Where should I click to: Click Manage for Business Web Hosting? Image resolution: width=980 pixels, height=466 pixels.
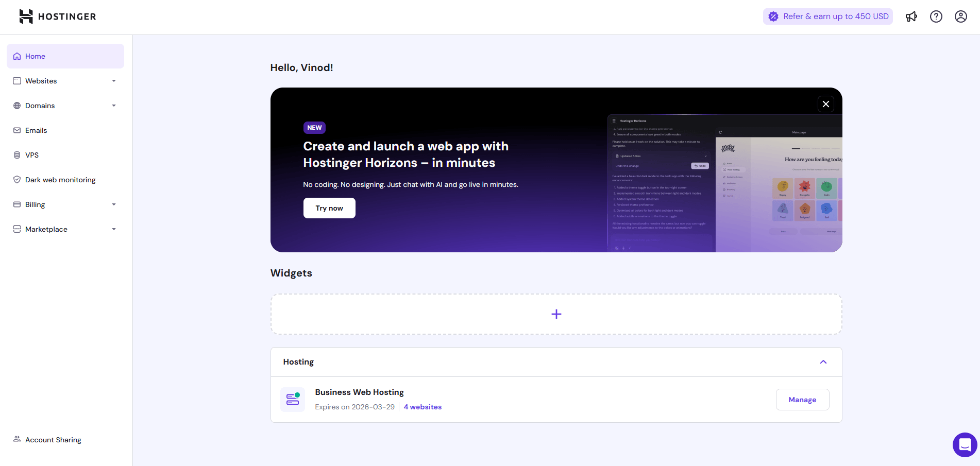click(x=802, y=400)
